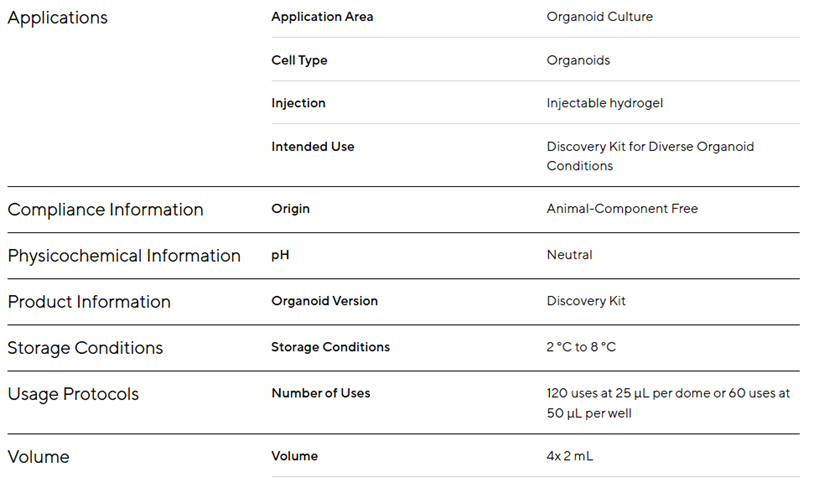The image size is (819, 488).
Task: Click the Usage Protocols heading
Action: click(x=73, y=394)
